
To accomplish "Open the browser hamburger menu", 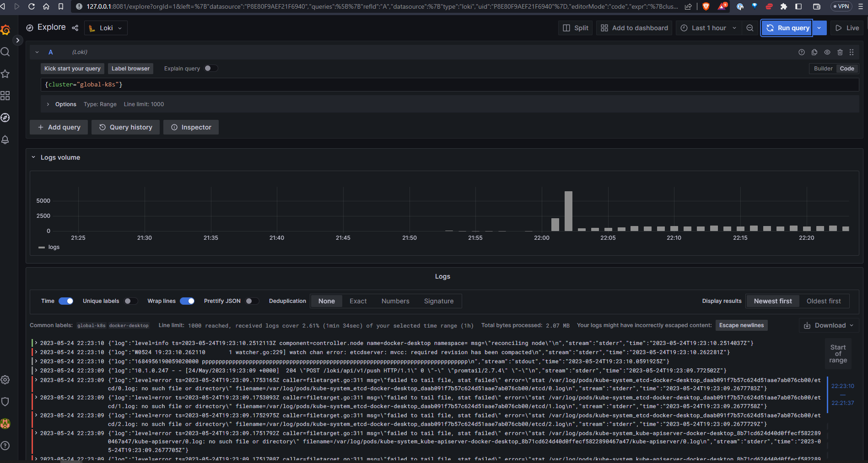I will 861,6.
